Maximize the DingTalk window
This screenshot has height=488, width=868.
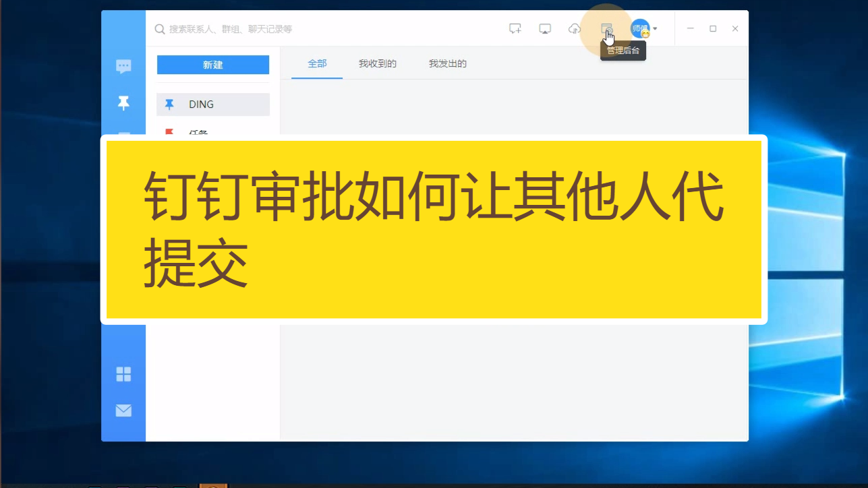click(713, 29)
